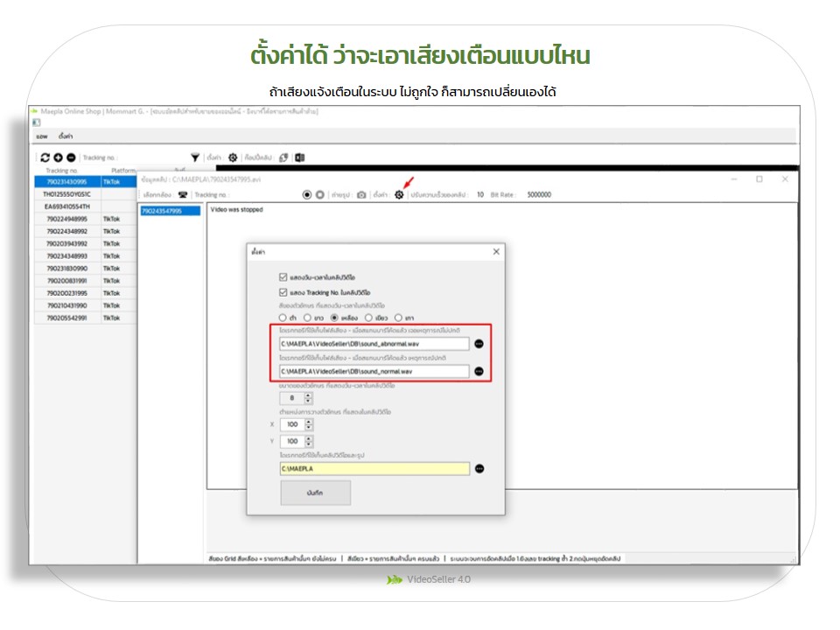Open settings gear in video window toolbar
This screenshot has width=840, height=630.
click(399, 195)
